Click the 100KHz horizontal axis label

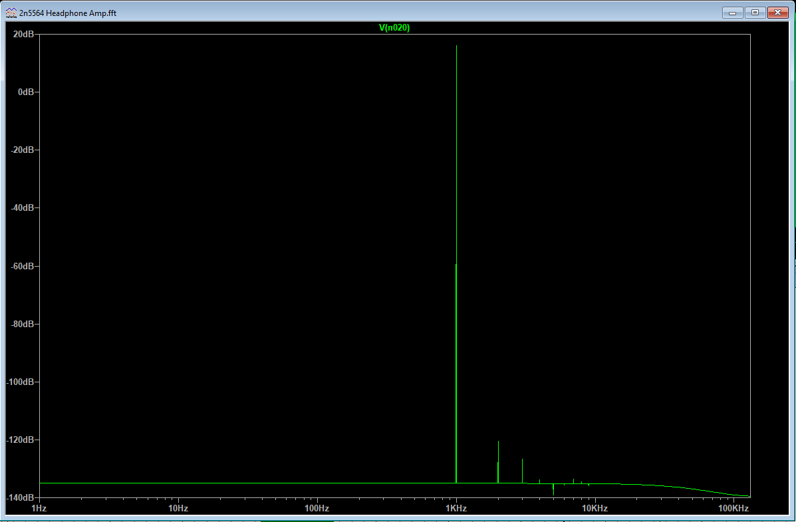click(734, 508)
